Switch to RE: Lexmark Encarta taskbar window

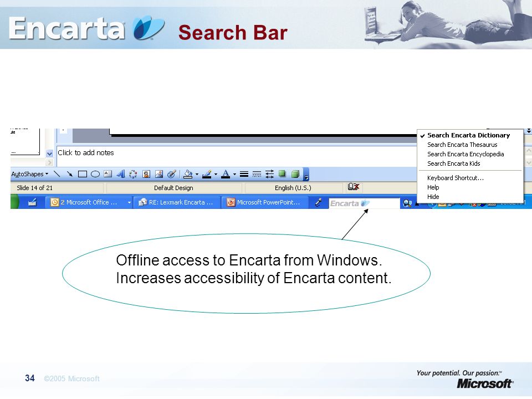(x=177, y=202)
